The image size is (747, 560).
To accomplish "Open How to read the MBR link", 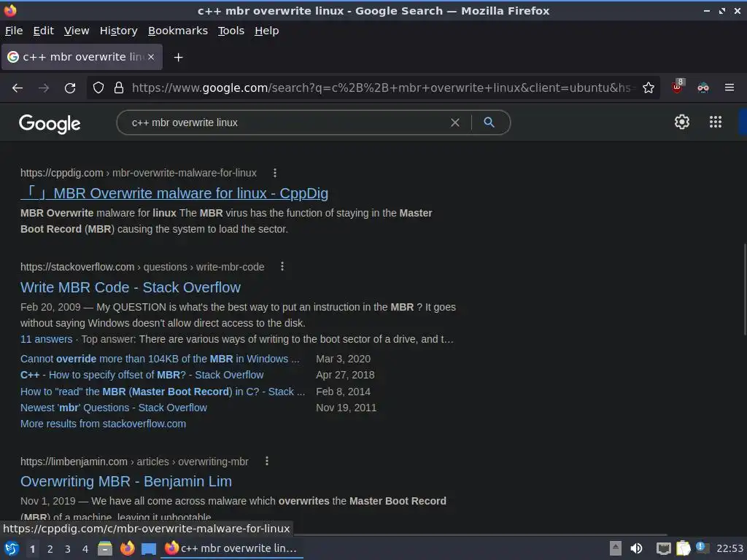I will pyautogui.click(x=163, y=392).
